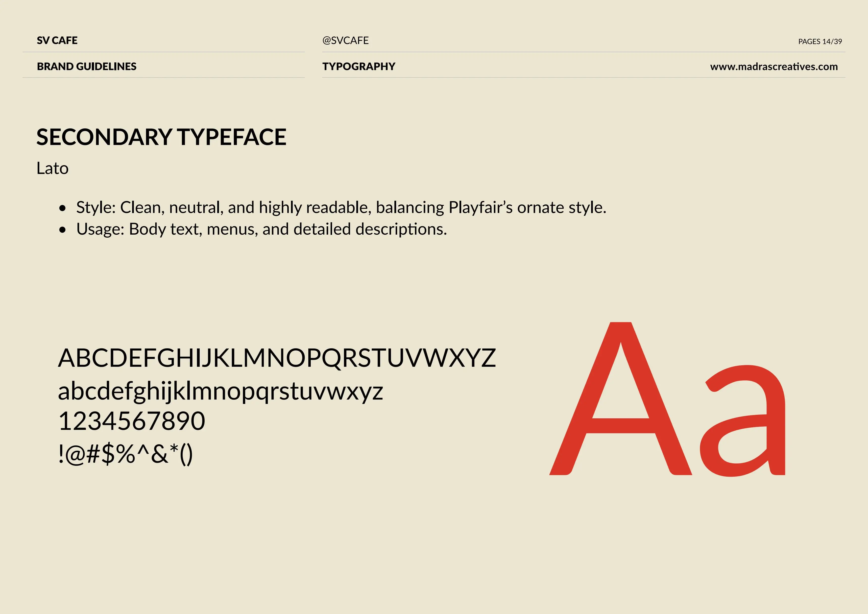Click the @SVCAFE handle text

345,40
